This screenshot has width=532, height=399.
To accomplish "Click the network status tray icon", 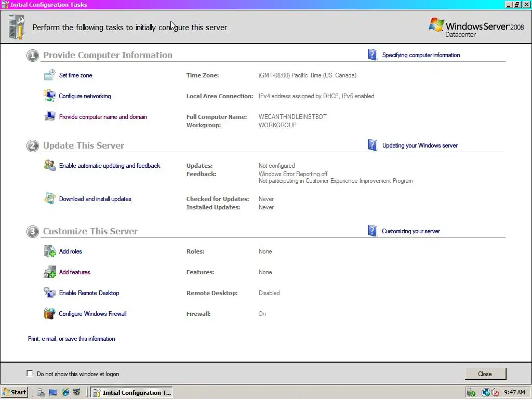I will 486,393.
